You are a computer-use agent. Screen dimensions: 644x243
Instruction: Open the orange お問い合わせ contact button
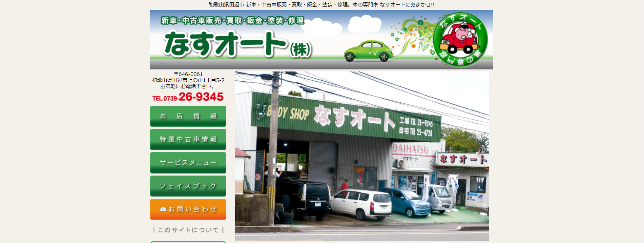(x=188, y=209)
